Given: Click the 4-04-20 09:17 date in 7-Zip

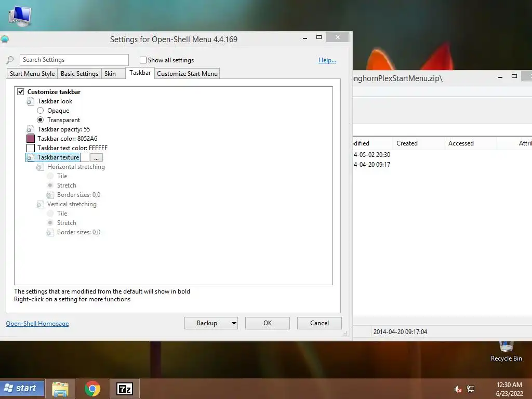Looking at the screenshot, I should (372, 165).
